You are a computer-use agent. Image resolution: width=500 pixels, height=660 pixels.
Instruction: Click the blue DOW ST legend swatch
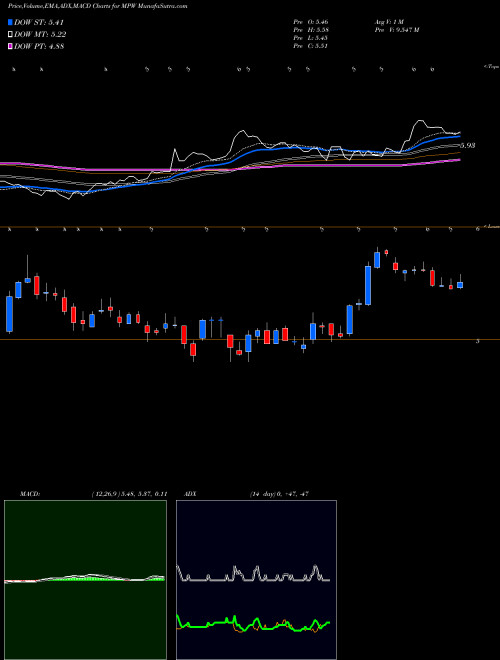[11, 22]
